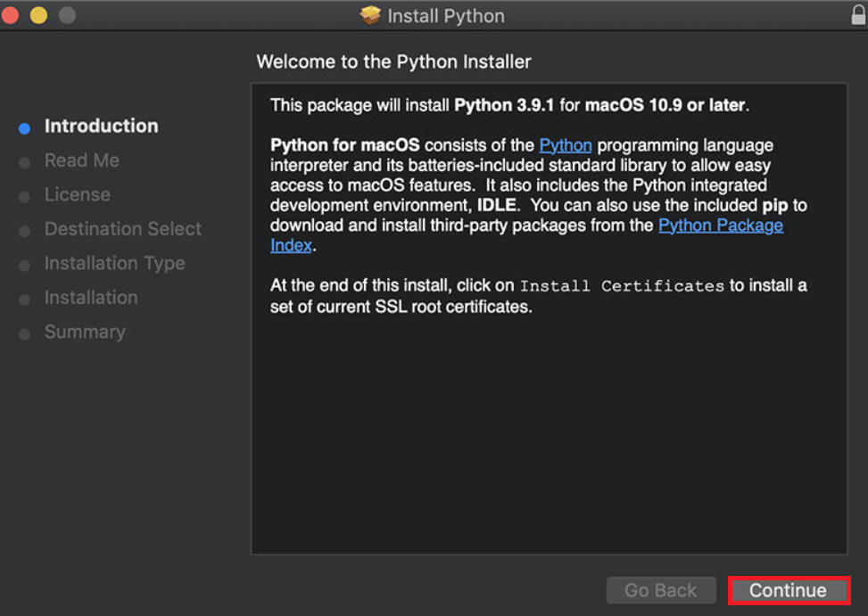868x616 pixels.
Task: Click the Welcome to the Python Installer heading
Action: 393,62
